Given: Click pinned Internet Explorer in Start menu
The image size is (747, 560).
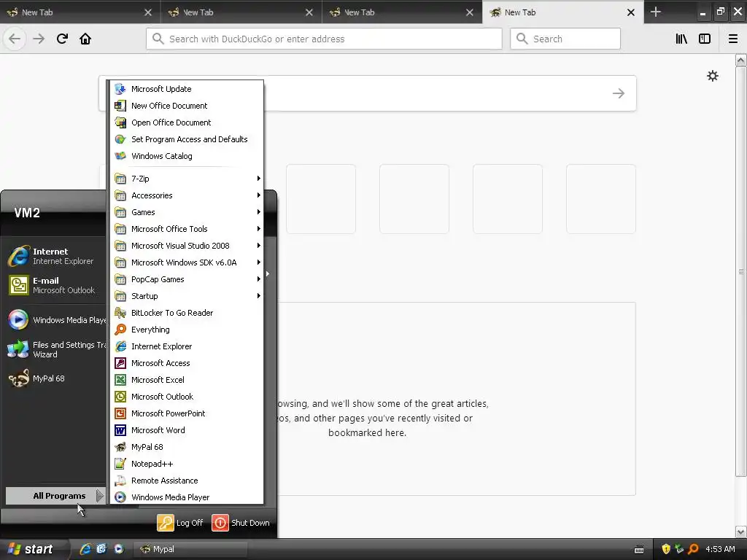Looking at the screenshot, I should pyautogui.click(x=55, y=256).
